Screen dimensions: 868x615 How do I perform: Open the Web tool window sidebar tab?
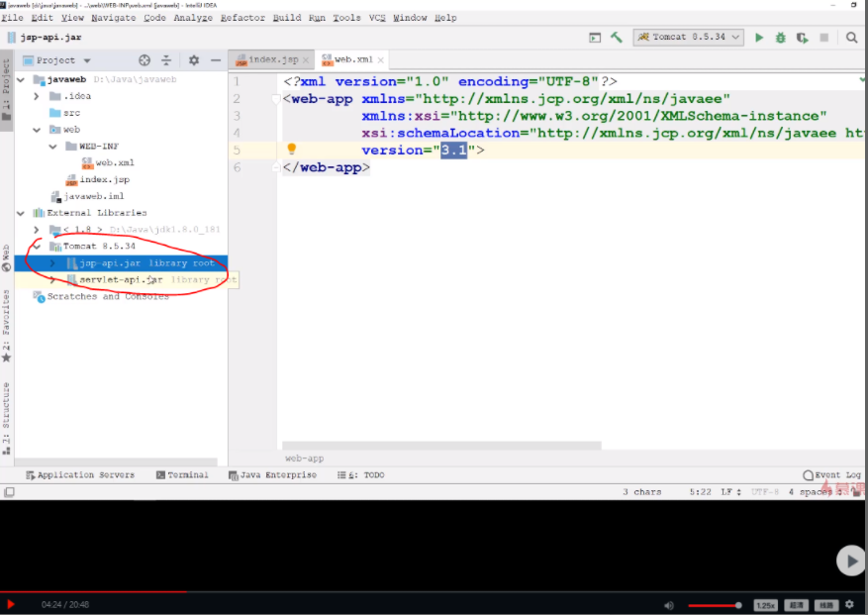6,258
